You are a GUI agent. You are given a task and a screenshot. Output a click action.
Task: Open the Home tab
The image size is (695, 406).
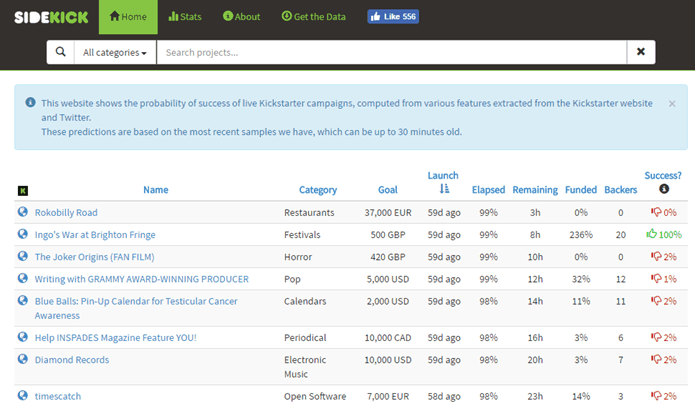[x=128, y=17]
